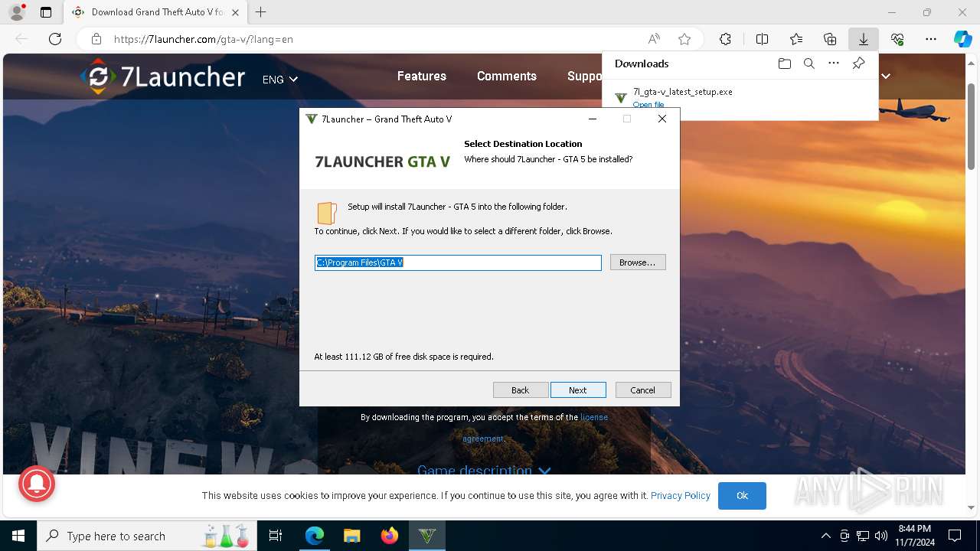The width and height of the screenshot is (980, 551).
Task: Click the Edge profile avatar icon
Action: 16,12
